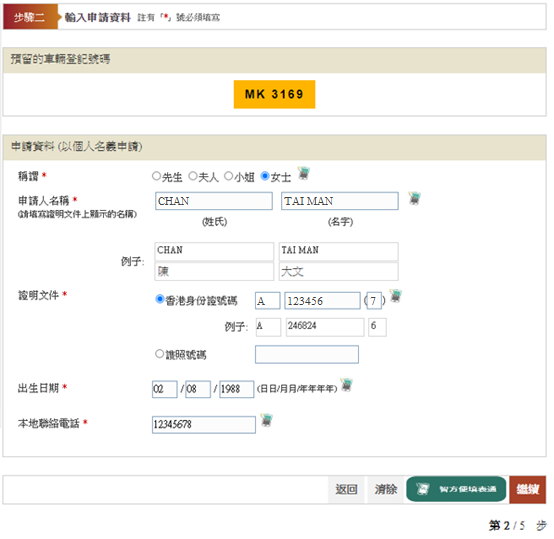Select the 夫人 title option
The width and height of the screenshot is (554, 539).
pyautogui.click(x=193, y=176)
